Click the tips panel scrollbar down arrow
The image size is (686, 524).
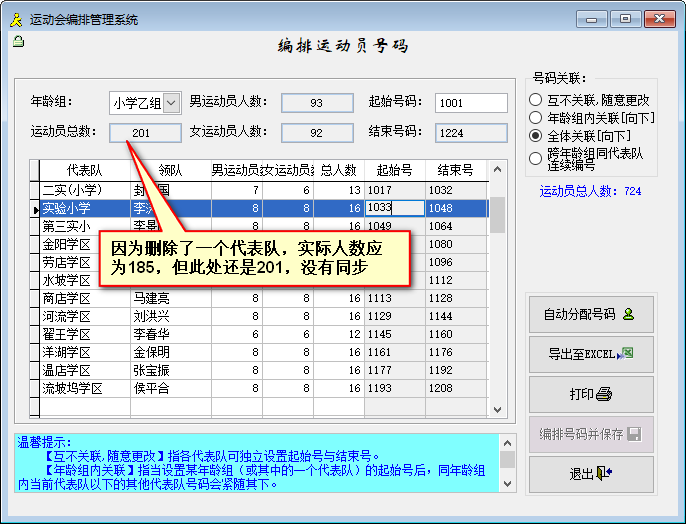coord(507,485)
